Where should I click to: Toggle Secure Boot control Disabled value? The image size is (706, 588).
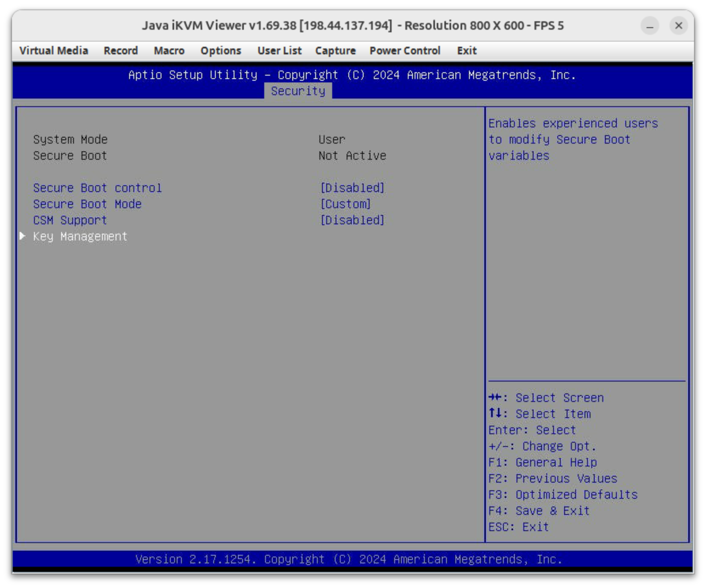click(x=352, y=188)
